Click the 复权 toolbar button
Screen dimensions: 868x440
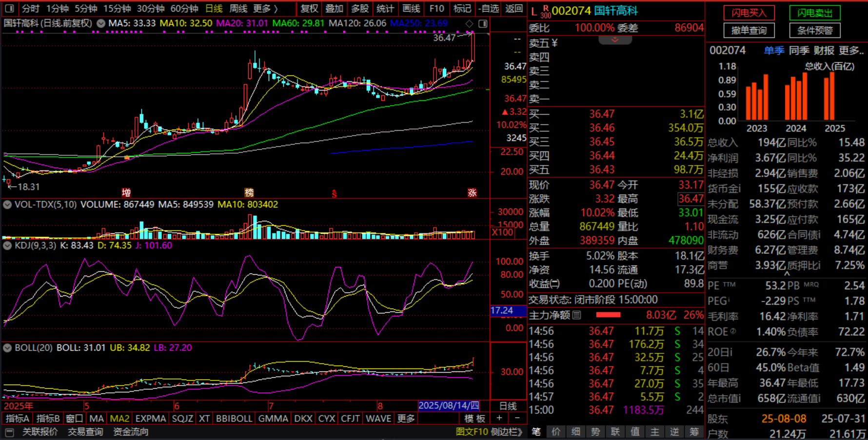[x=309, y=8]
